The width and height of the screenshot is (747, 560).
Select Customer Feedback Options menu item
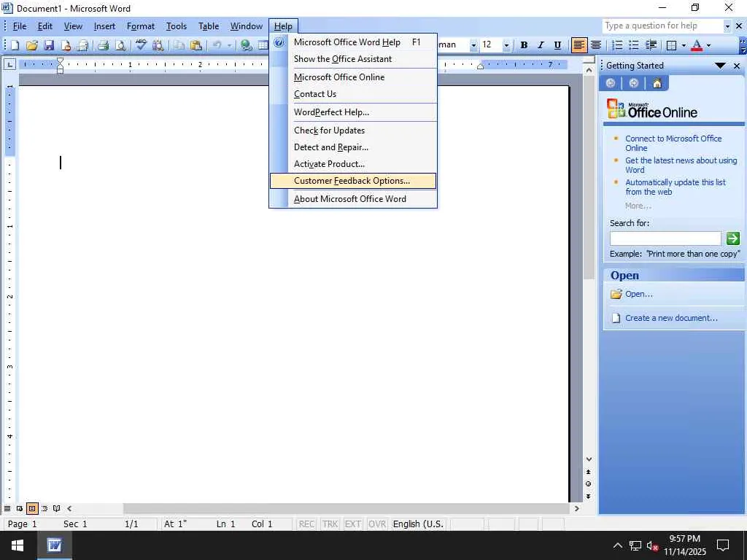(x=352, y=181)
